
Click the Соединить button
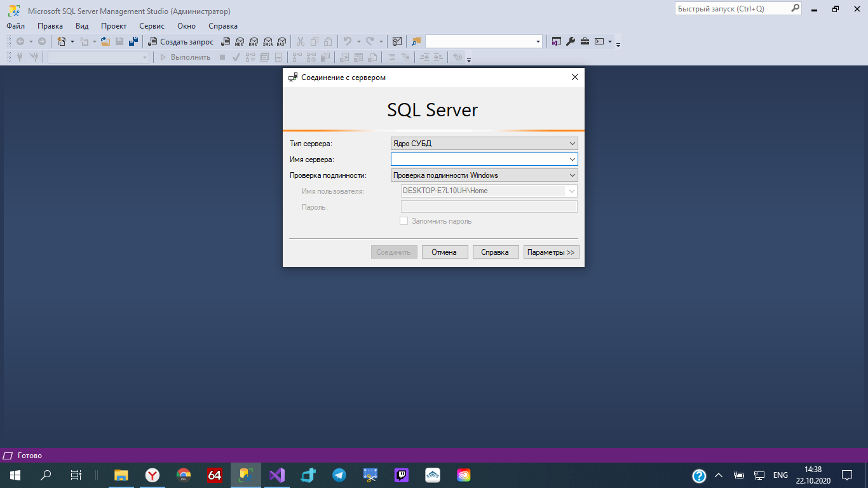click(x=394, y=252)
